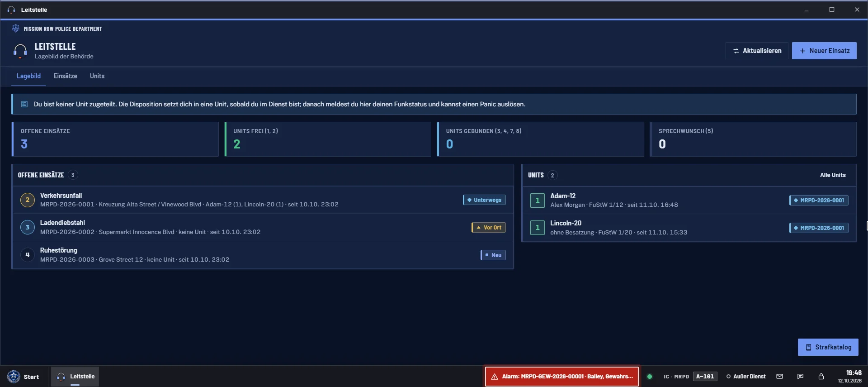The width and height of the screenshot is (868, 387).
Task: Click the Aktualisieren button
Action: click(757, 51)
